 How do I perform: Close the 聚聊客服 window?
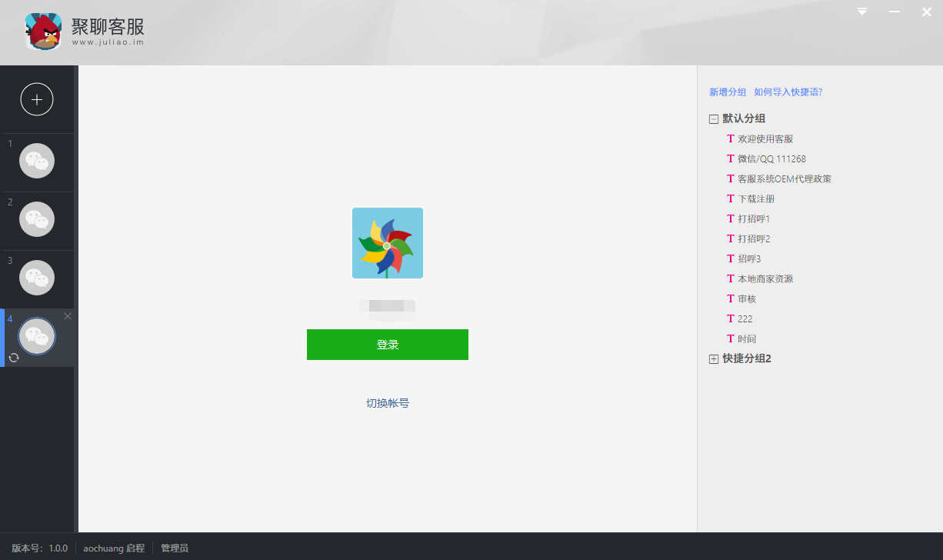point(927,12)
